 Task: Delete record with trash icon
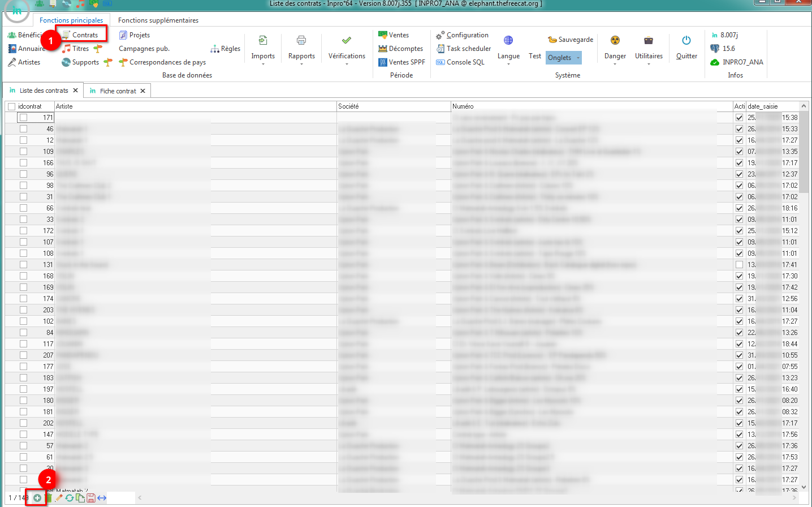tap(49, 498)
